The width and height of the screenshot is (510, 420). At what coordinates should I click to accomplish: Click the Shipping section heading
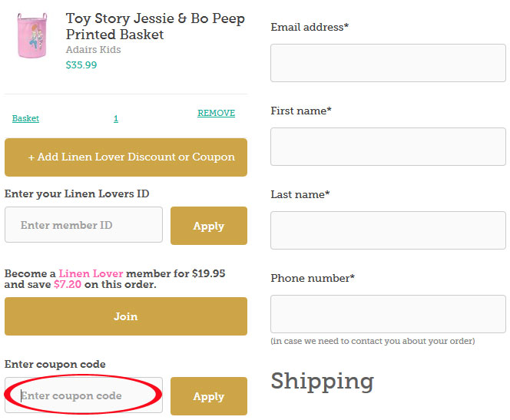click(322, 381)
